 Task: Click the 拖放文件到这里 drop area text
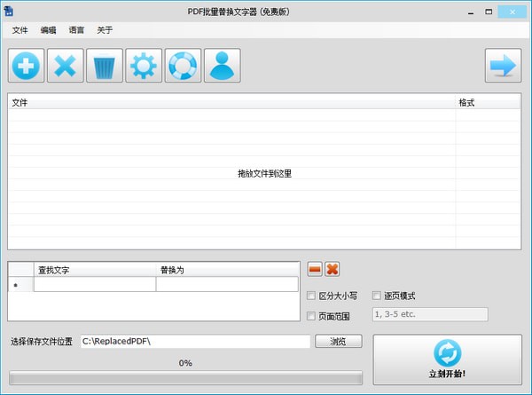coord(264,174)
